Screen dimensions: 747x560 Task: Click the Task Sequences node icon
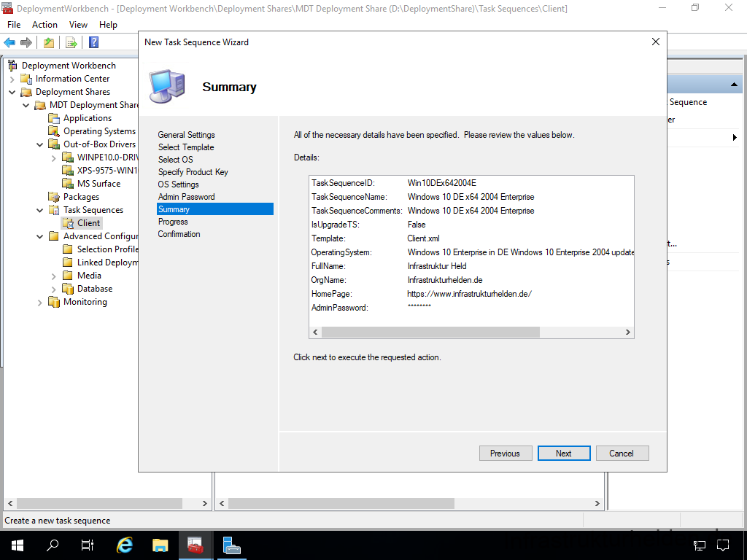[x=54, y=210]
